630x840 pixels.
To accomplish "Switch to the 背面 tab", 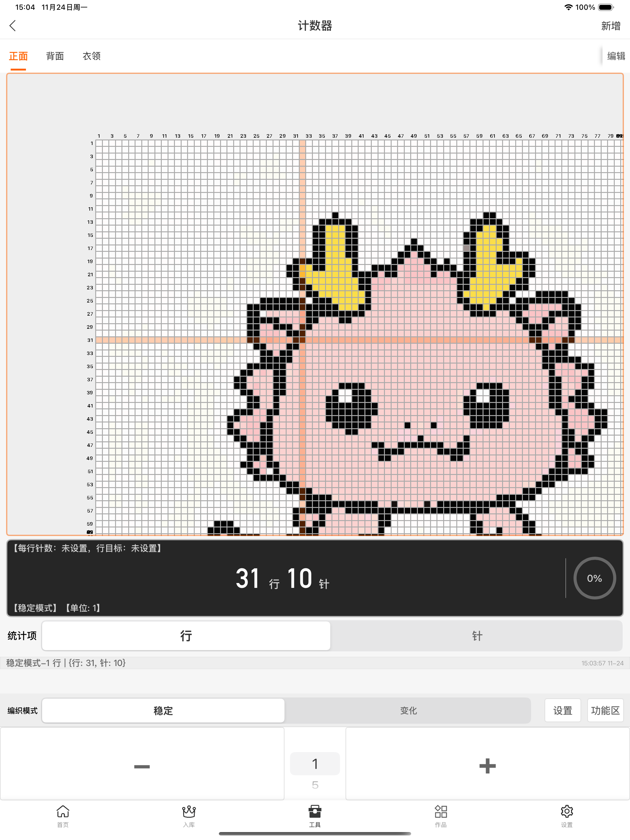I will pos(55,56).
